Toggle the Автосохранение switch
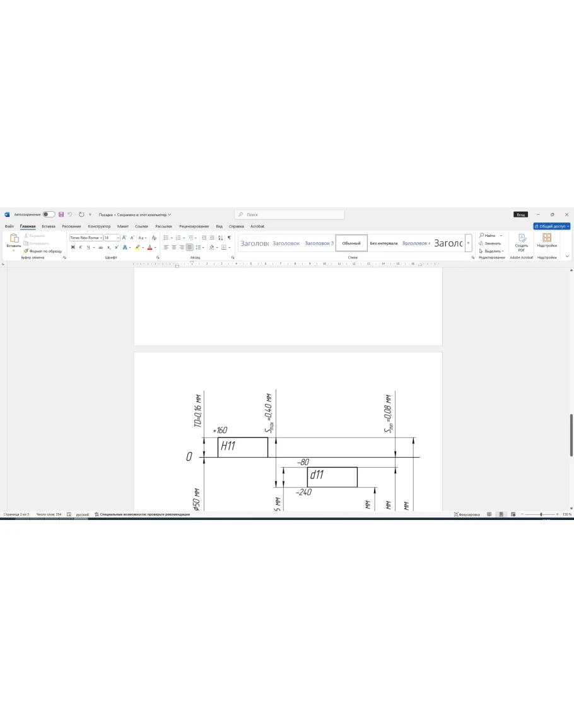The image size is (574, 728). 49,214
